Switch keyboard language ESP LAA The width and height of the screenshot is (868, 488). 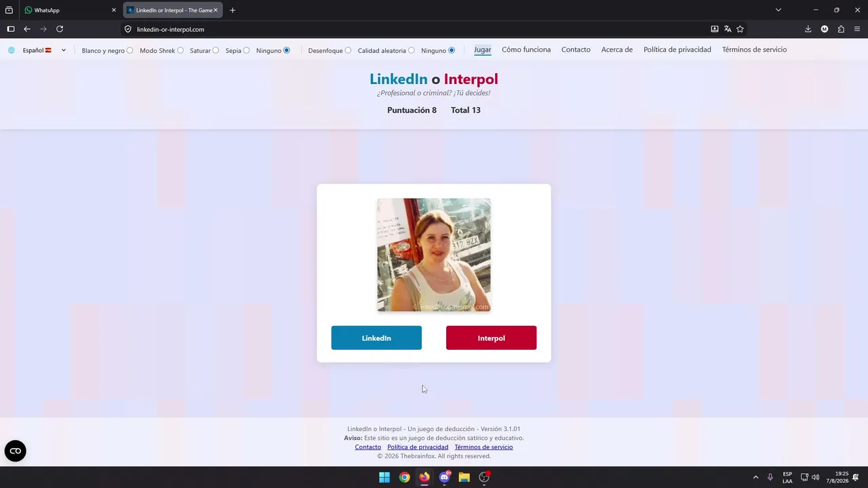[787, 477]
